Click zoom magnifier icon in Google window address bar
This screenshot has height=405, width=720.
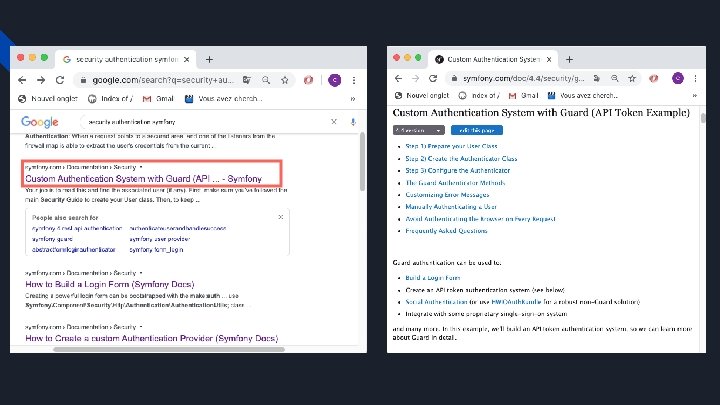click(x=266, y=80)
